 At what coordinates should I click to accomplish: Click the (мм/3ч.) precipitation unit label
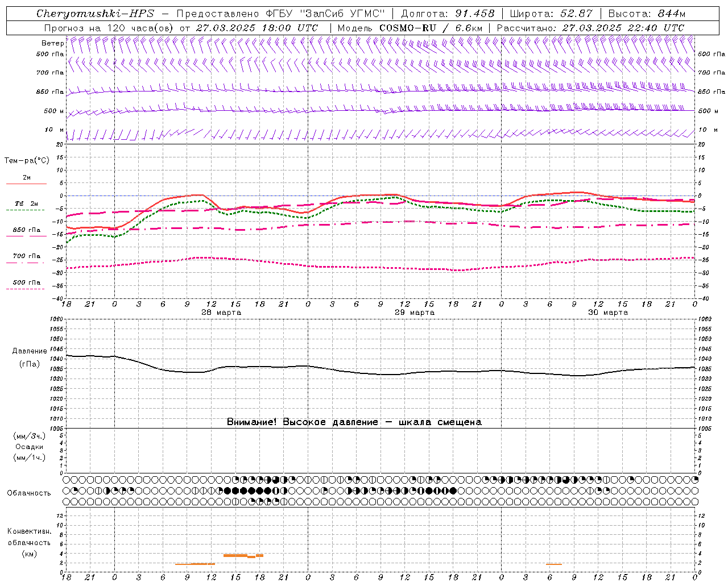click(30, 436)
